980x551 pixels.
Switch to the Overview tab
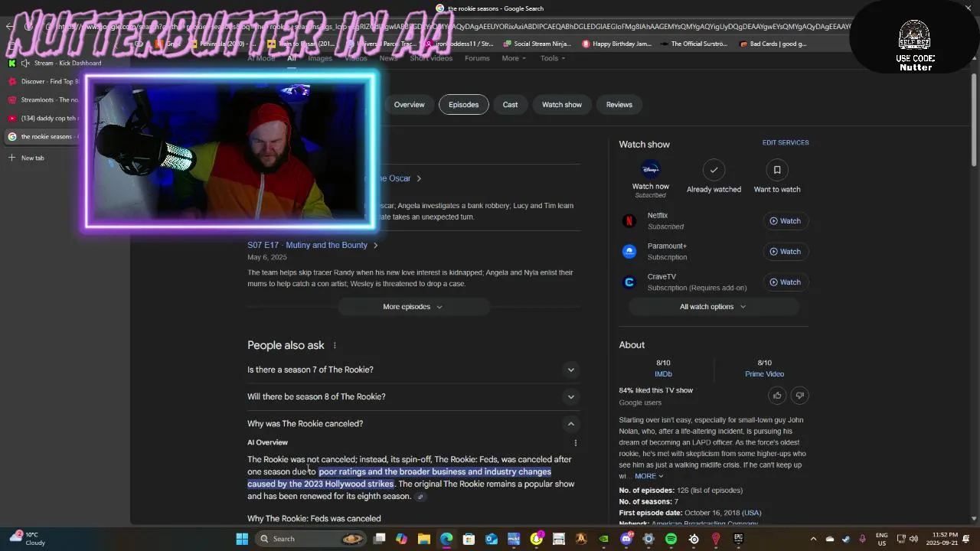tap(409, 105)
